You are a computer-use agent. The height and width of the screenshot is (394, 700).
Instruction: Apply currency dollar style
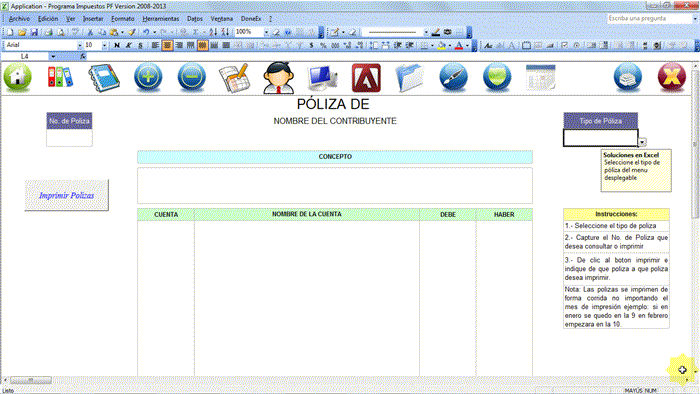[x=311, y=45]
